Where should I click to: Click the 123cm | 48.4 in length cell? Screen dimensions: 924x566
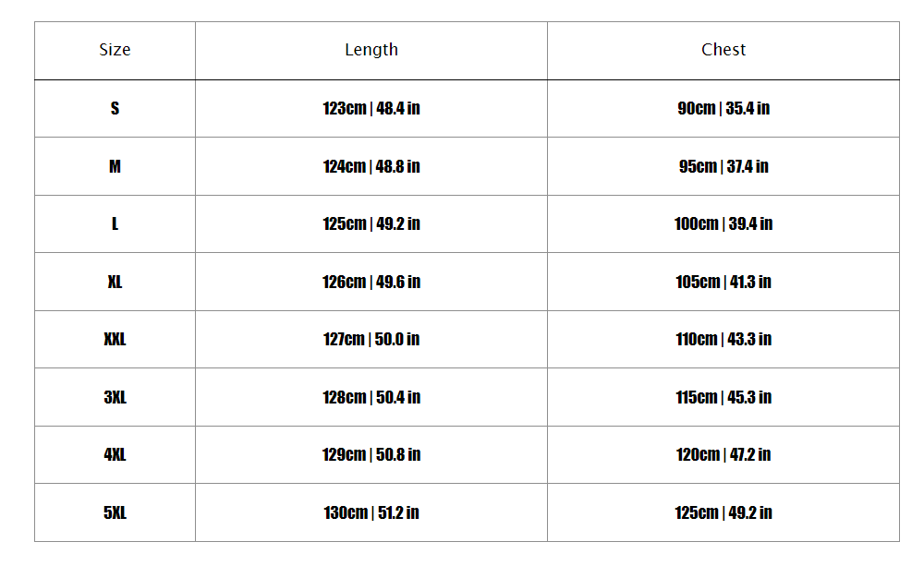pyautogui.click(x=371, y=108)
